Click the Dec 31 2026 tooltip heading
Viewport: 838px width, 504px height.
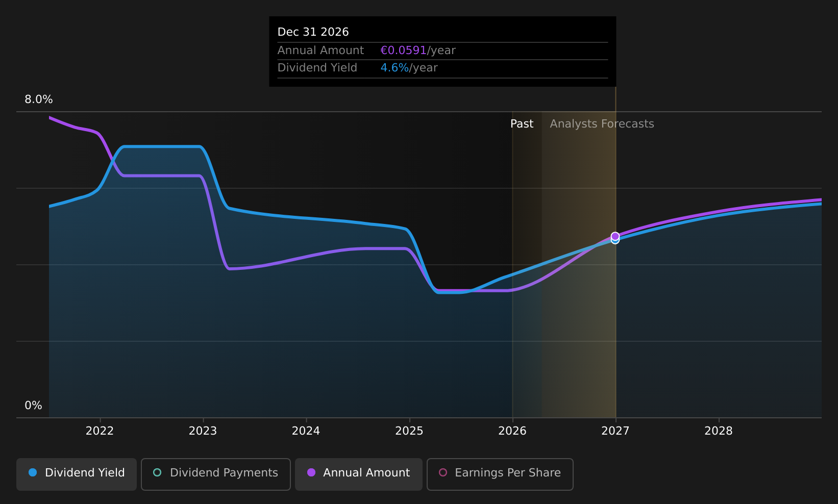tap(313, 32)
